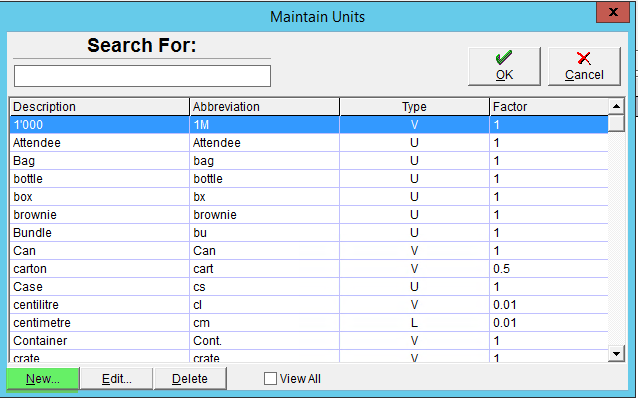This screenshot has height=399, width=638.
Task: Select the 1'000 row
Action: click(x=309, y=125)
